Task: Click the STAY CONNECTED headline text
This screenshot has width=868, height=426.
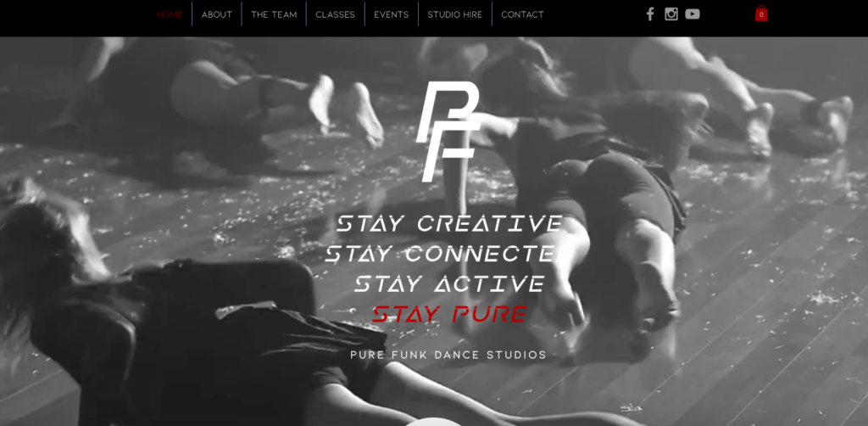Action: (442, 255)
